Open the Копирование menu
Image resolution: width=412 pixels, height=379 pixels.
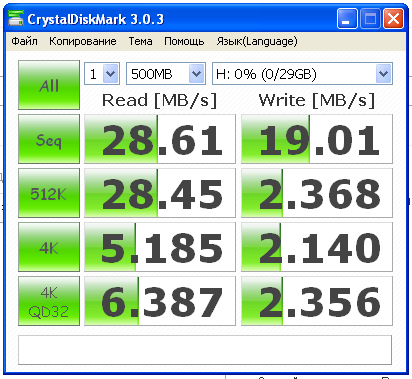click(83, 41)
